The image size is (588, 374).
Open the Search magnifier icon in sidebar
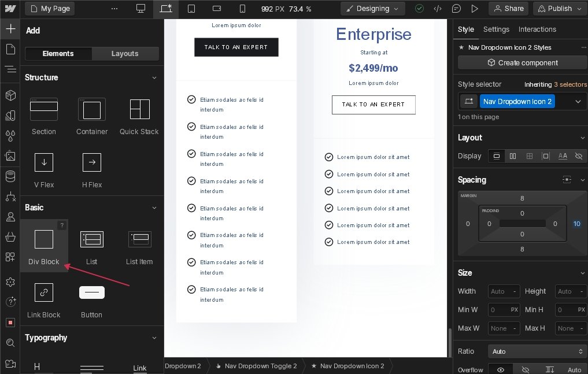pyautogui.click(x=10, y=343)
